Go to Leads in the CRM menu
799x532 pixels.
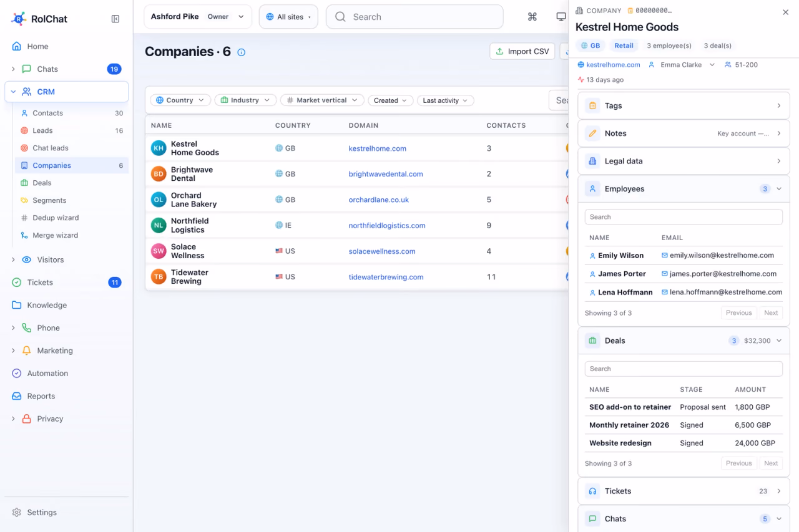72,130
